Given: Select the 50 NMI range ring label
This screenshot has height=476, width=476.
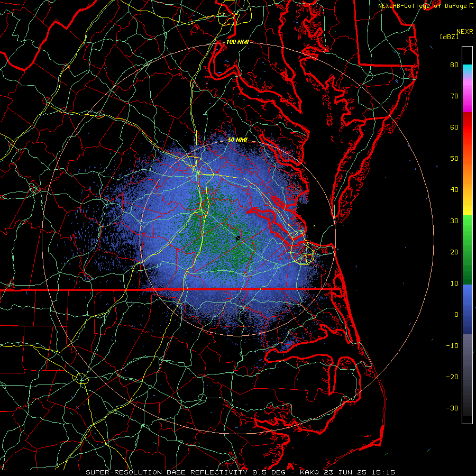Looking at the screenshot, I should pyautogui.click(x=237, y=140).
